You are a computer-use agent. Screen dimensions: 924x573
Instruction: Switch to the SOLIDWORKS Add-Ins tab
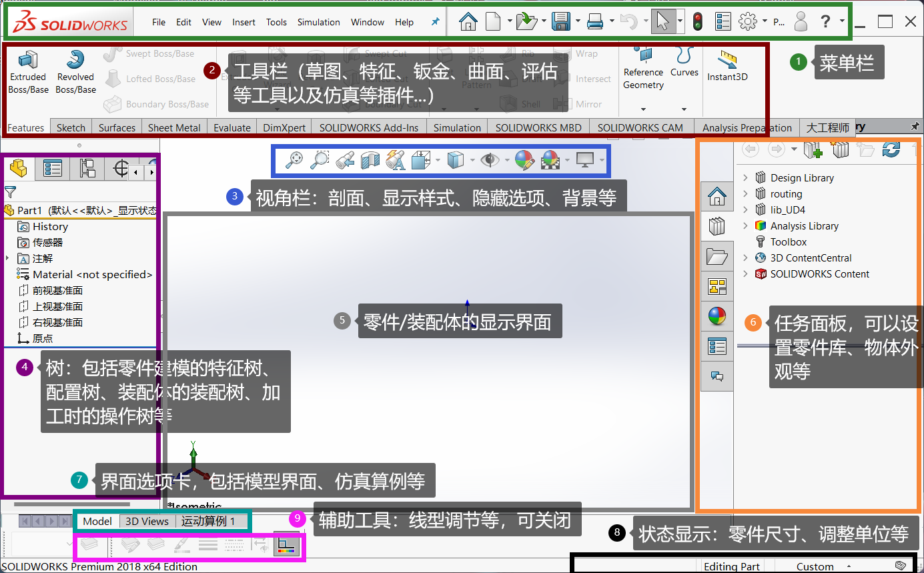[x=368, y=127]
